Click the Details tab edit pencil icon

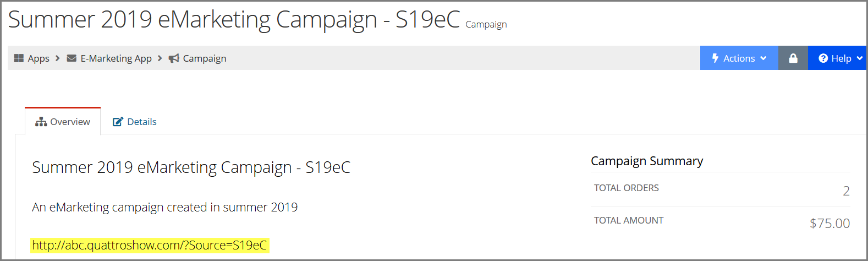(x=118, y=122)
